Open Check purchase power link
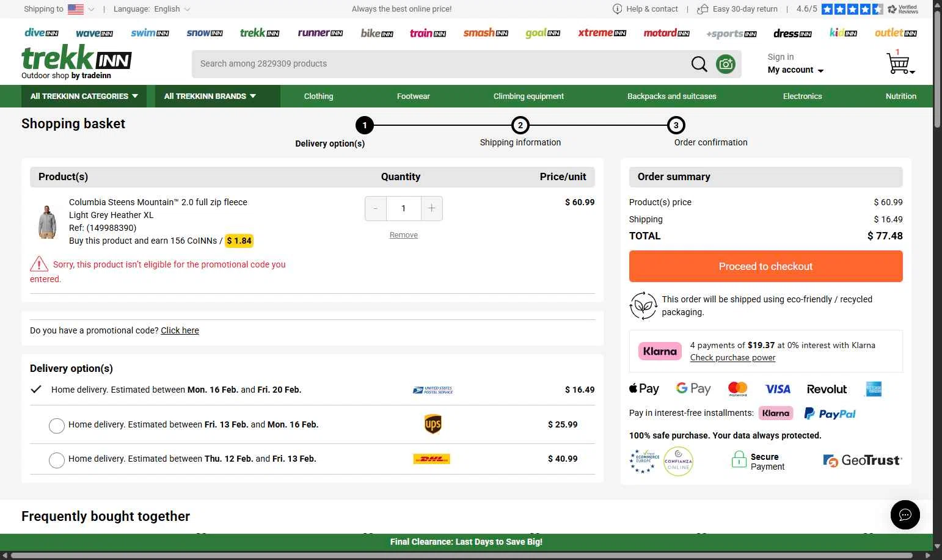Screen dimensions: 942x560 coord(732,358)
